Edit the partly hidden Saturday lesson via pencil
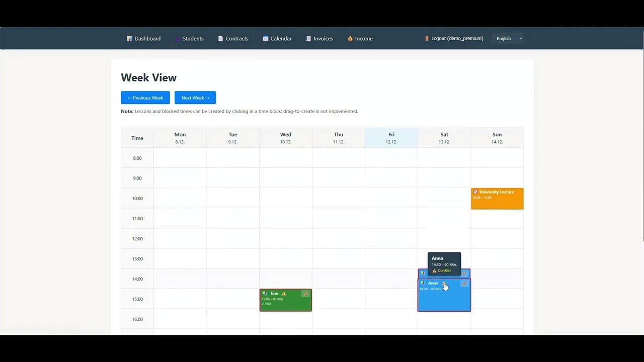644x362 pixels. 464,274
